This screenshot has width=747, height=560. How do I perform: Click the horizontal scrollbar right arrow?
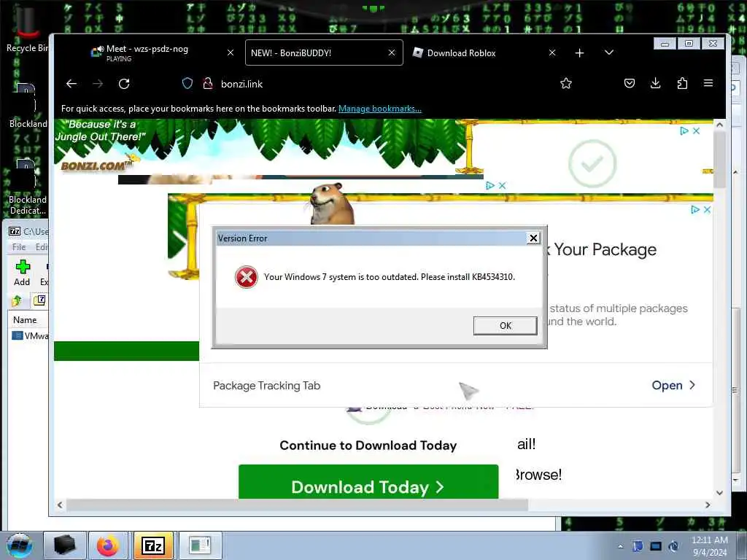708,505
